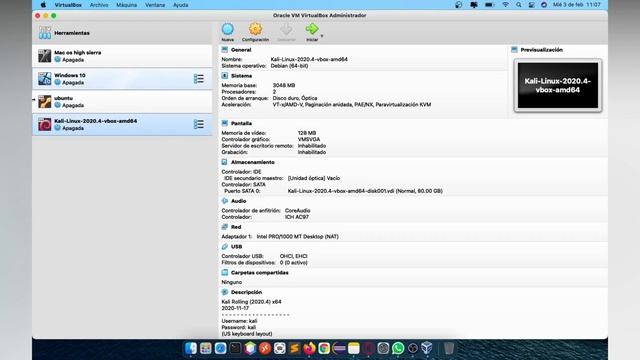Click the USB section icon
This screenshot has height=360, width=640.
[x=224, y=247]
